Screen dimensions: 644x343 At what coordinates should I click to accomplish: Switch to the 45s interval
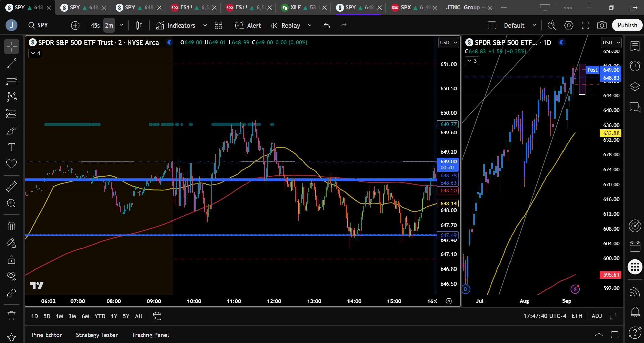(x=95, y=25)
